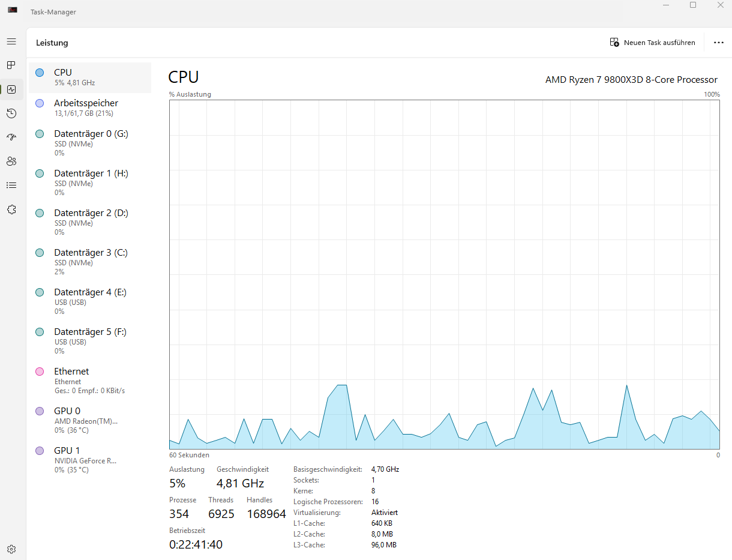Viewport: 732px width, 560px height.
Task: Select the CPU performance entry
Action: pos(90,77)
